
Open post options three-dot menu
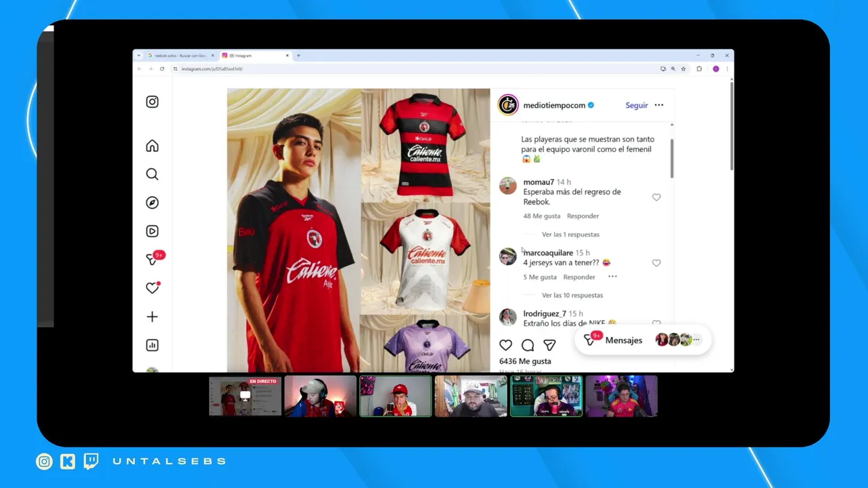point(658,105)
